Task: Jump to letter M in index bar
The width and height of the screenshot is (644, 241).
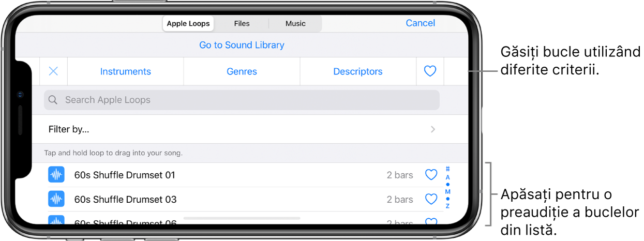Action: click(x=448, y=192)
